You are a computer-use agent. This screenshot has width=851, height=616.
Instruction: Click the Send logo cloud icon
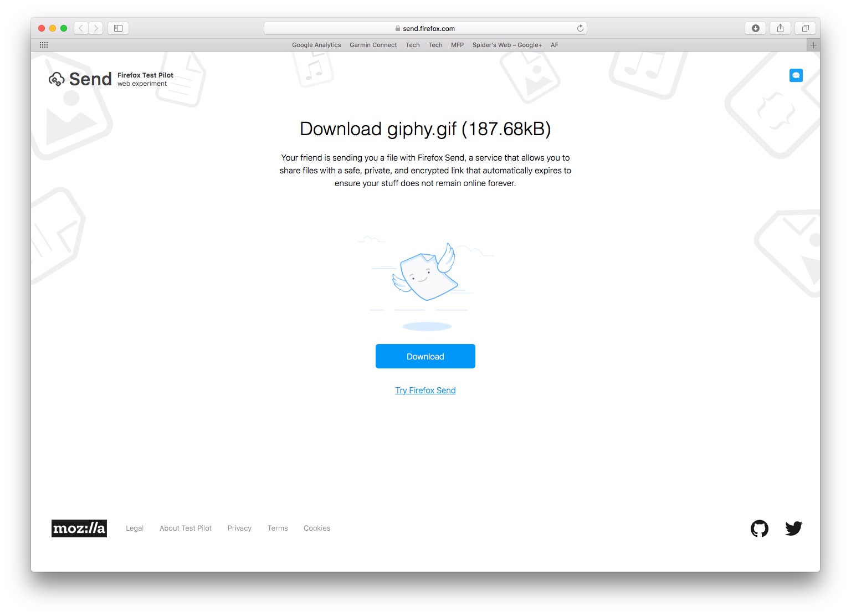click(x=57, y=79)
